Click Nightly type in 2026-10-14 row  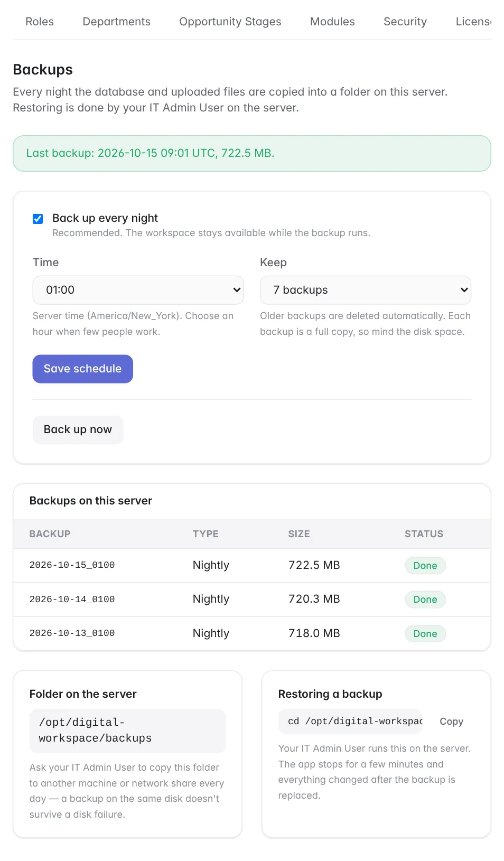(x=211, y=599)
